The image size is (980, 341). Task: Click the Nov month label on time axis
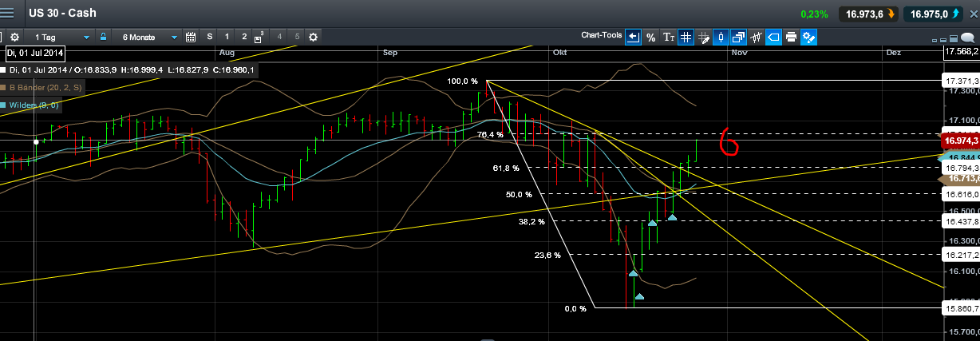738,53
